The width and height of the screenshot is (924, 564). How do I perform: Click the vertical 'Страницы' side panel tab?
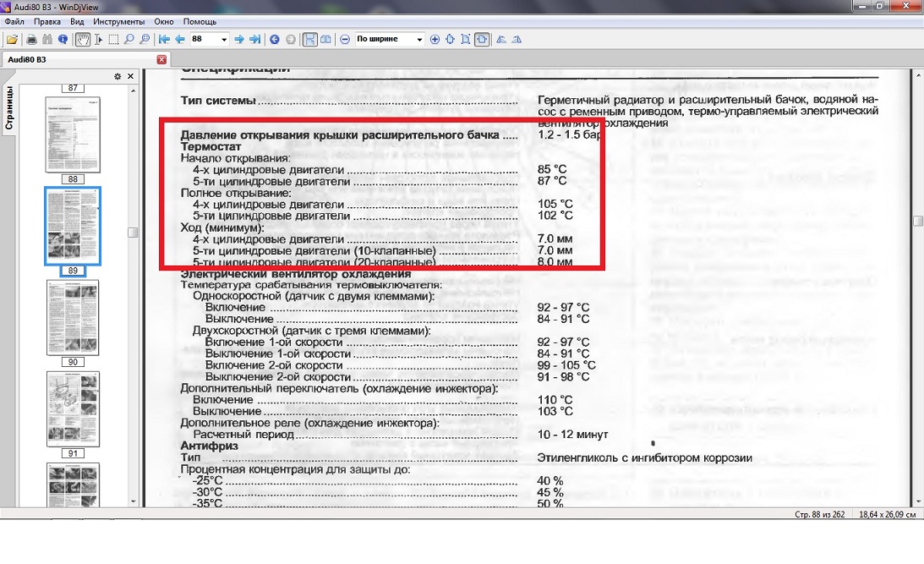(x=8, y=108)
